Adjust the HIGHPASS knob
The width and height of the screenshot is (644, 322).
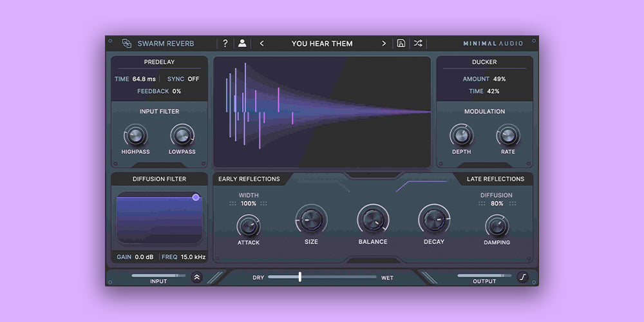click(135, 135)
